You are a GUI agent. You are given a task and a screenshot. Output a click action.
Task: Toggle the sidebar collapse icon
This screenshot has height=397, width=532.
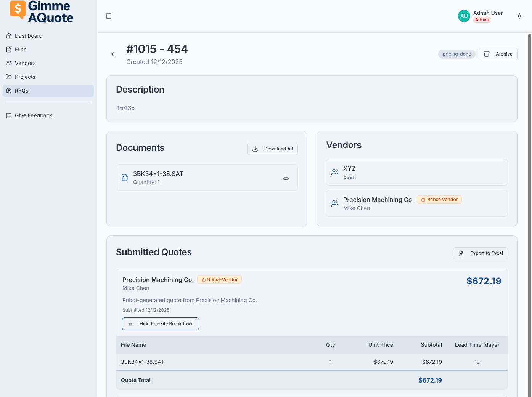click(109, 16)
